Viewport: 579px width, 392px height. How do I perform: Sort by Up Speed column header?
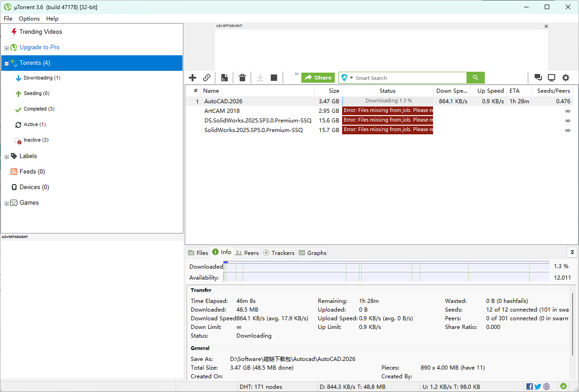click(488, 91)
